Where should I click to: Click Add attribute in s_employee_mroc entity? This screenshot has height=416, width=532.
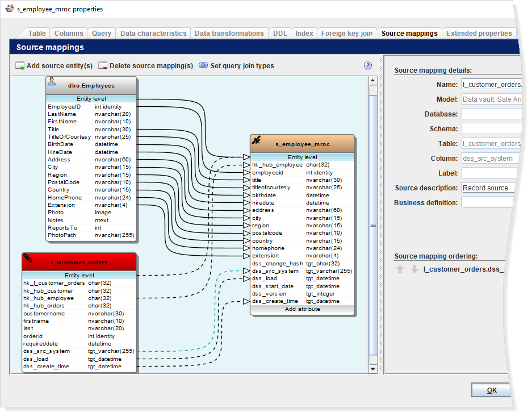click(x=302, y=309)
